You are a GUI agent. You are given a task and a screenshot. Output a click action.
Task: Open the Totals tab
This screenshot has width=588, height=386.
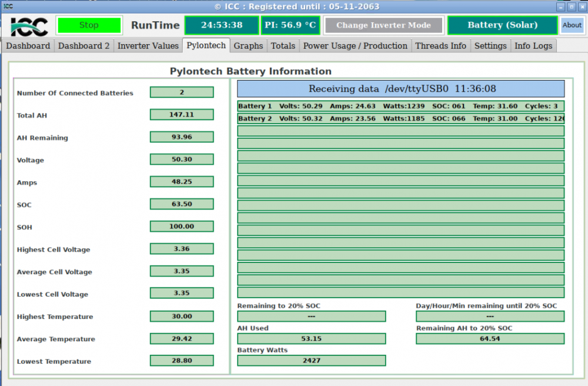(283, 46)
